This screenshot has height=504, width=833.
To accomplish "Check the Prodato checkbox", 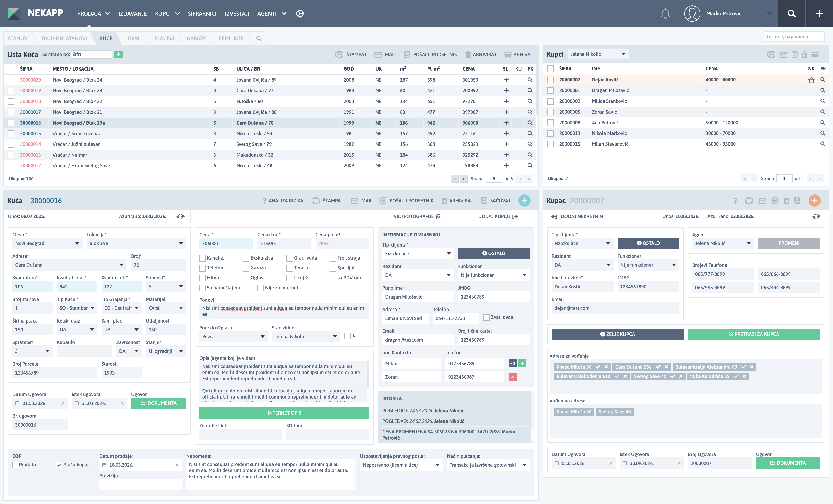I will point(15,465).
